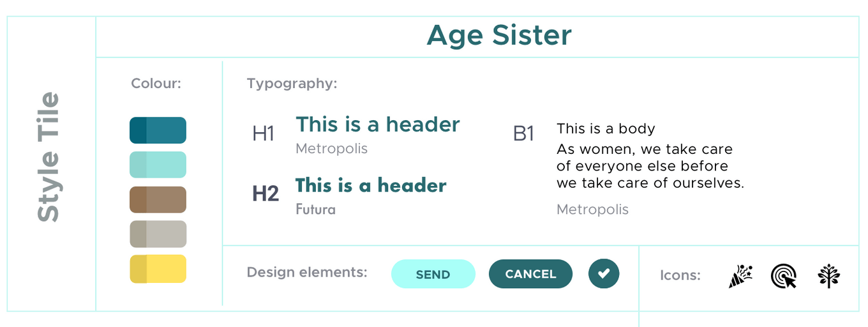Image resolution: width=868 pixels, height=327 pixels.
Task: Click the Typography section label
Action: click(x=292, y=84)
